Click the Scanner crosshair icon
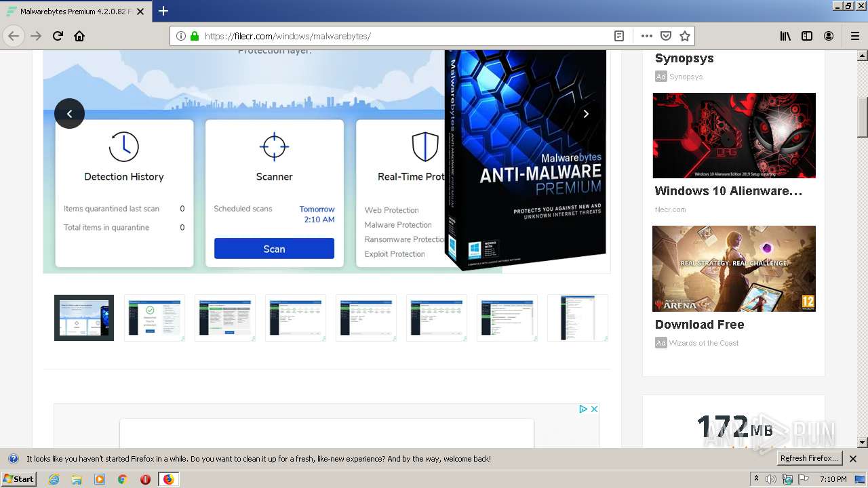The width and height of the screenshot is (868, 488). [274, 146]
